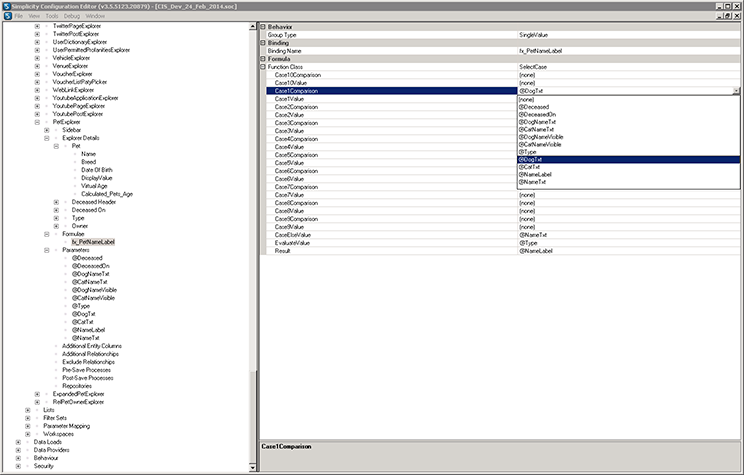Select the @Deceased parameter in tree
The width and height of the screenshot is (744, 475).
point(87,258)
